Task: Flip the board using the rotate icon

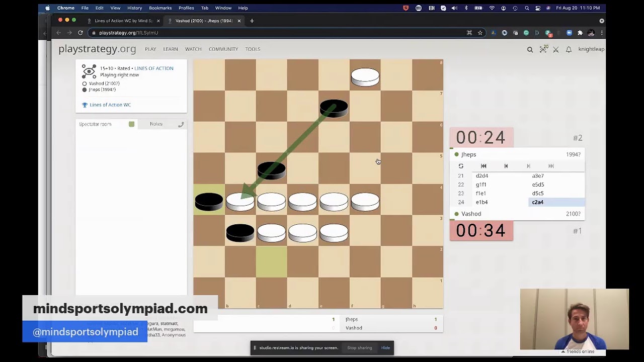Action: coord(461,166)
